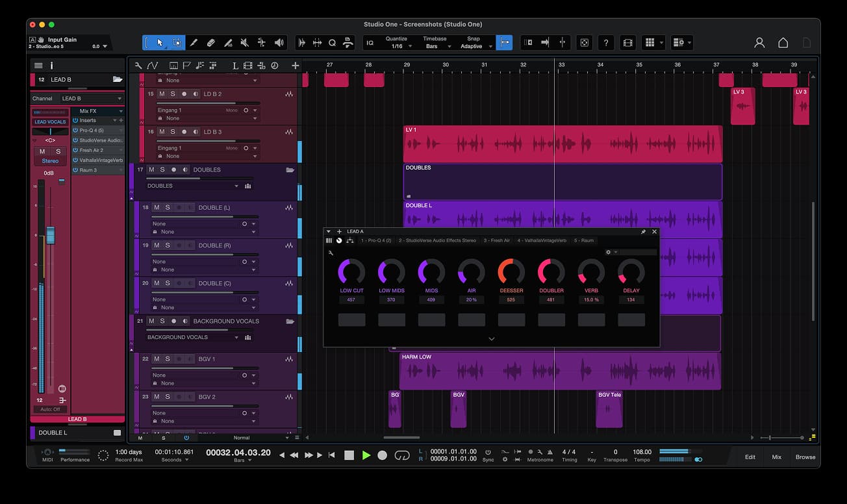Show automation curve icon above the track list
Image resolution: width=847 pixels, height=504 pixels.
pyautogui.click(x=152, y=66)
